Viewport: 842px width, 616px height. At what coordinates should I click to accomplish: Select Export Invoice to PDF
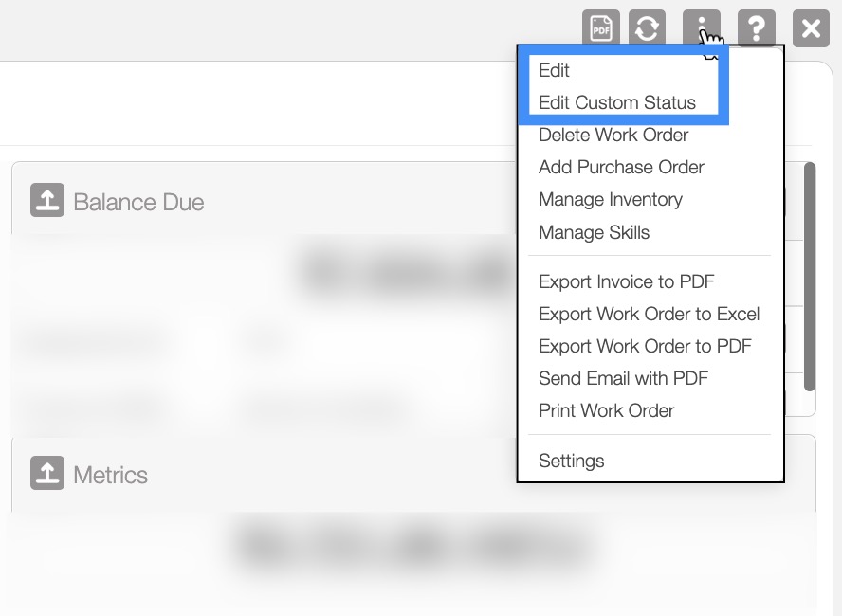[x=627, y=281]
